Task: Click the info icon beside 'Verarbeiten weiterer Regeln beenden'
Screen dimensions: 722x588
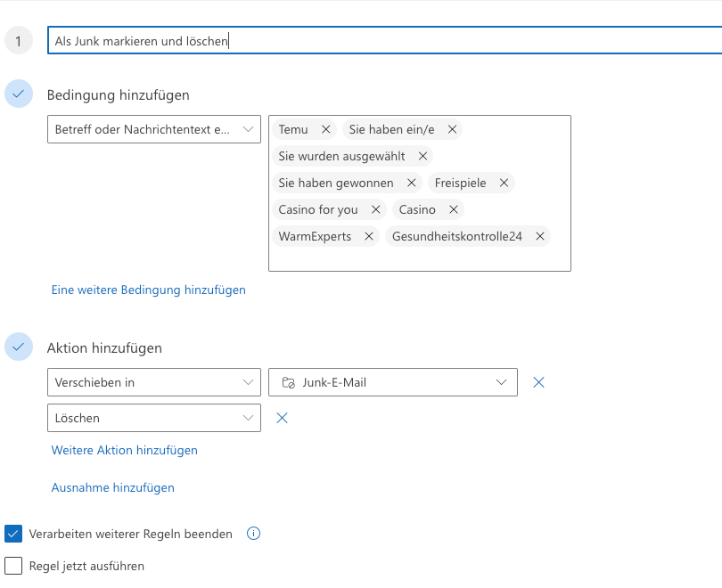Action: 253,534
